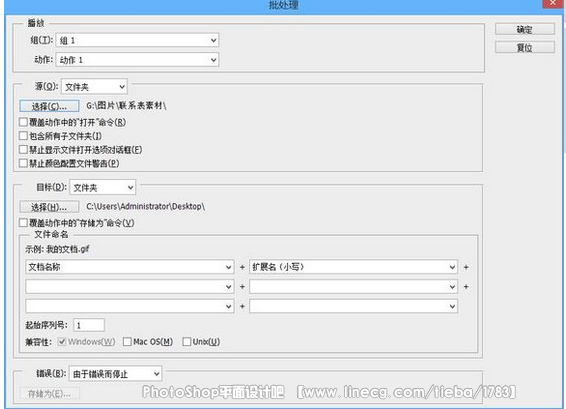The width and height of the screenshot is (566, 409).
Task: Click the path C:\Users\Administrator\Desktop\
Action: 145,206
